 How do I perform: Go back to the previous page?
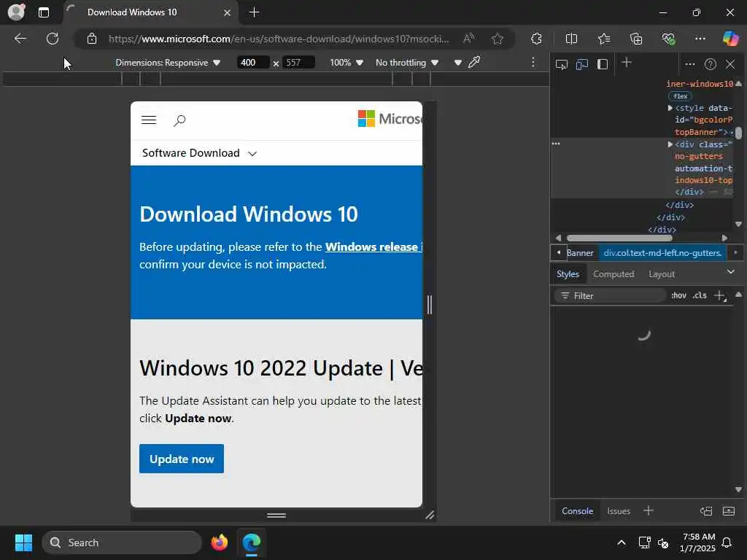[x=20, y=39]
